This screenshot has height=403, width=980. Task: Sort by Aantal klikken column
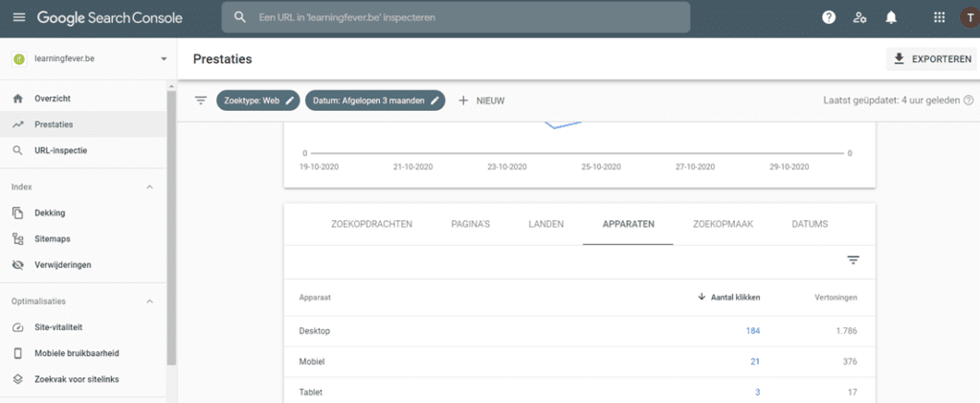pyautogui.click(x=736, y=298)
